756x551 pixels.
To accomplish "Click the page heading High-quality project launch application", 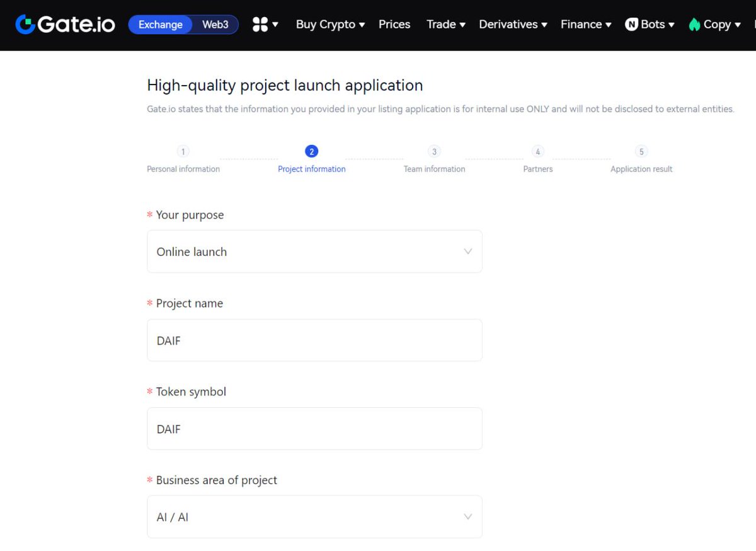I will coord(285,85).
